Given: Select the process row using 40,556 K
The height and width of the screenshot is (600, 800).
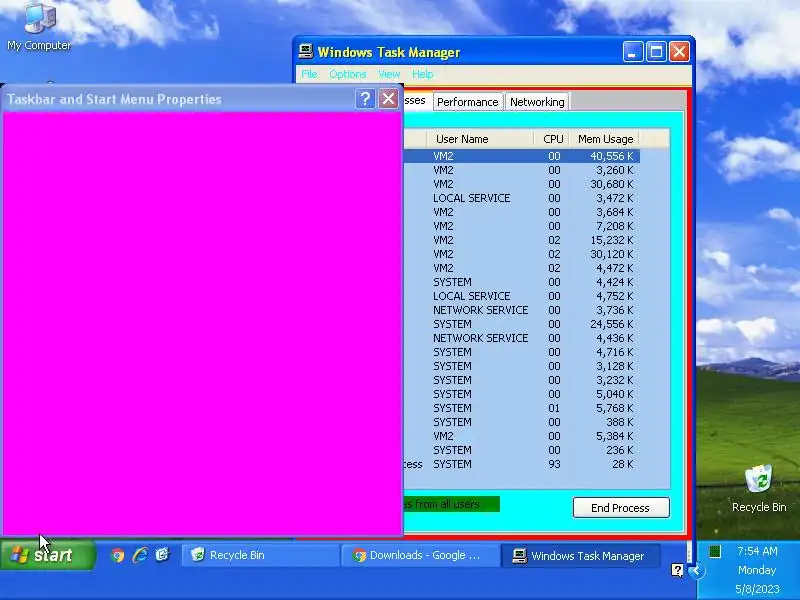Looking at the screenshot, I should coord(521,156).
